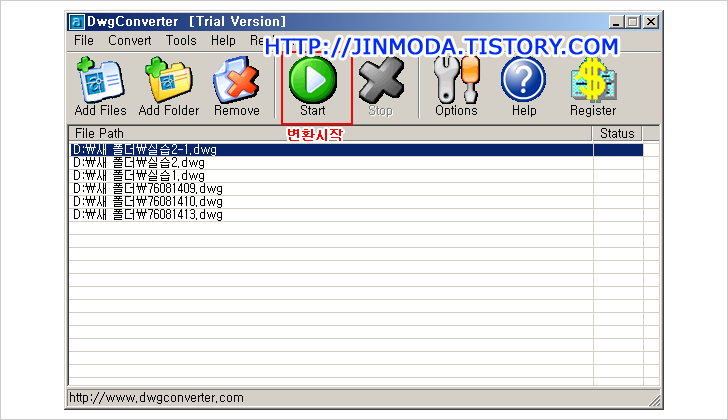Click the blue question mark Help icon
The image size is (728, 420).
tap(524, 87)
